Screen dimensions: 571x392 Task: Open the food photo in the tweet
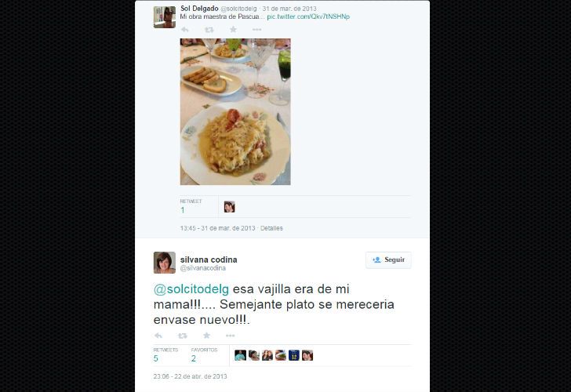[235, 112]
